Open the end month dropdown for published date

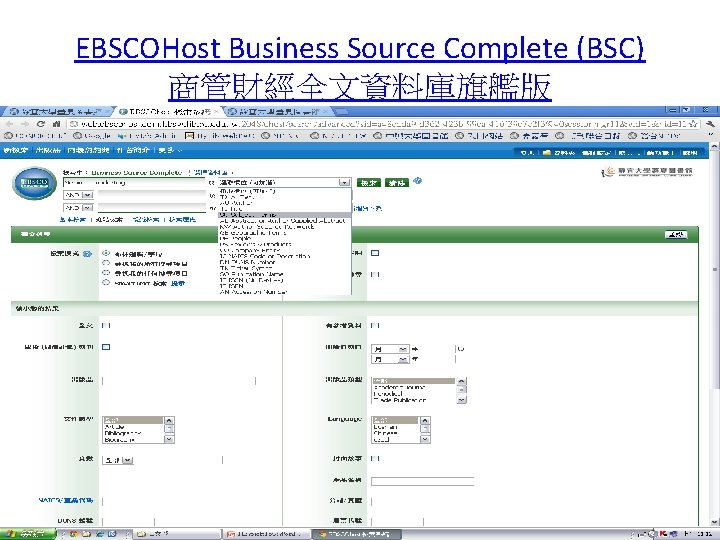pyautogui.click(x=390, y=360)
